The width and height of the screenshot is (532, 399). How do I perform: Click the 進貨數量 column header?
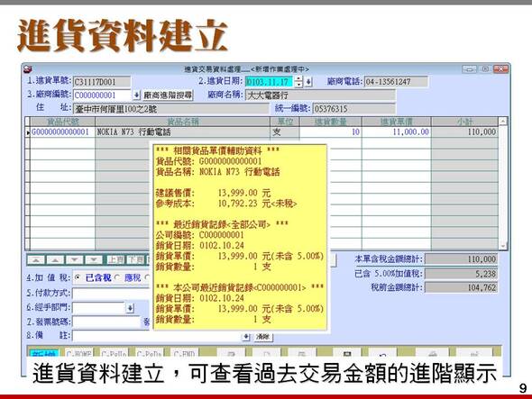point(330,122)
